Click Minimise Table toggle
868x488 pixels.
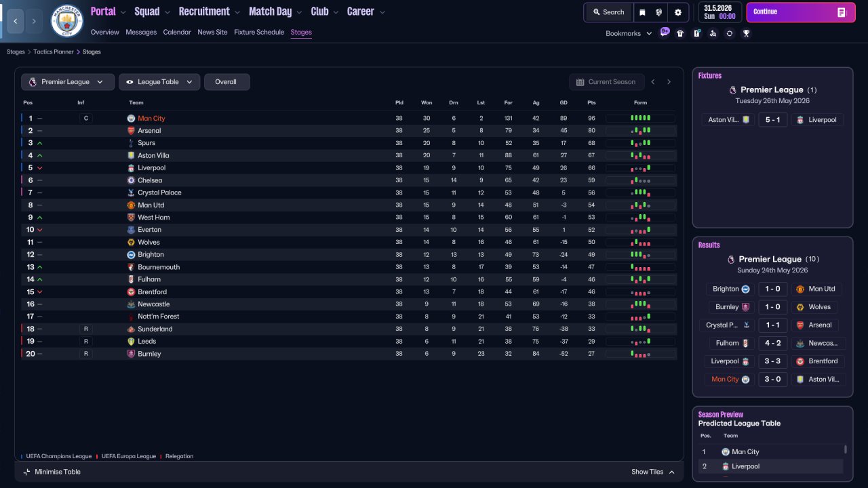(x=52, y=472)
